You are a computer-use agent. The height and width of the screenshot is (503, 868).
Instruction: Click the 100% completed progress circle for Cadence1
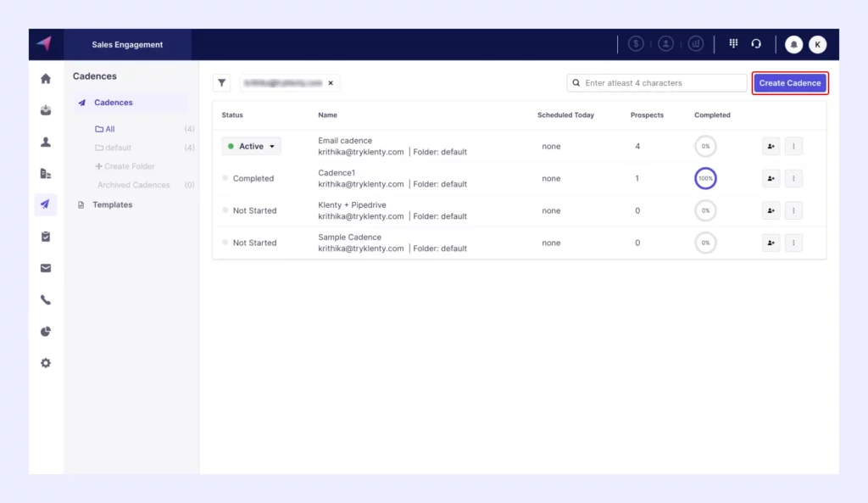pos(705,178)
